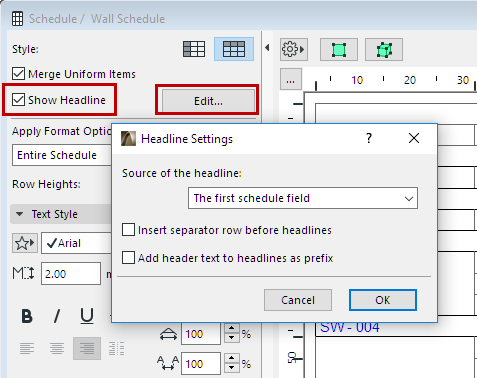Open headline Edit... button
Screen dimensions: 477x378
(208, 101)
